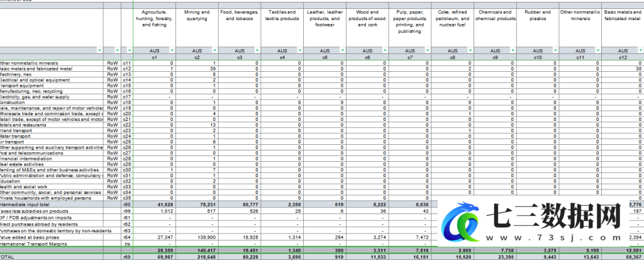Select the 'Construction' row label

13,103
